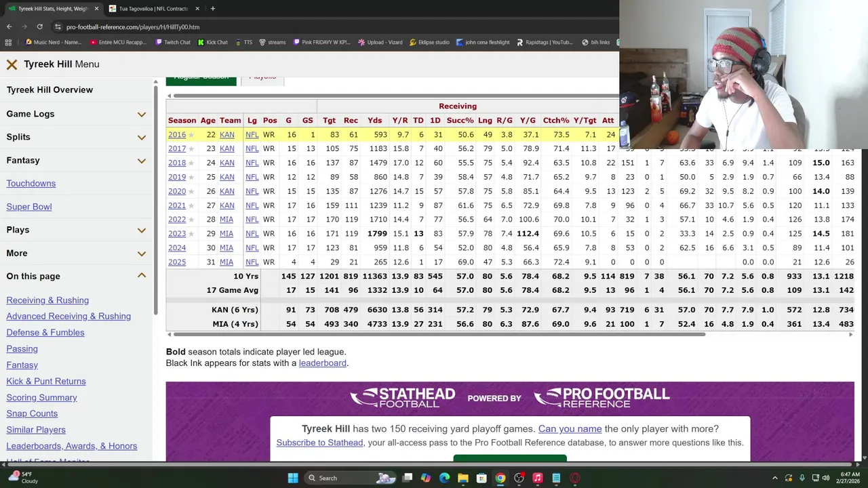This screenshot has height=488, width=868.
Task: Expand Fantasy menu section
Action: click(76, 161)
